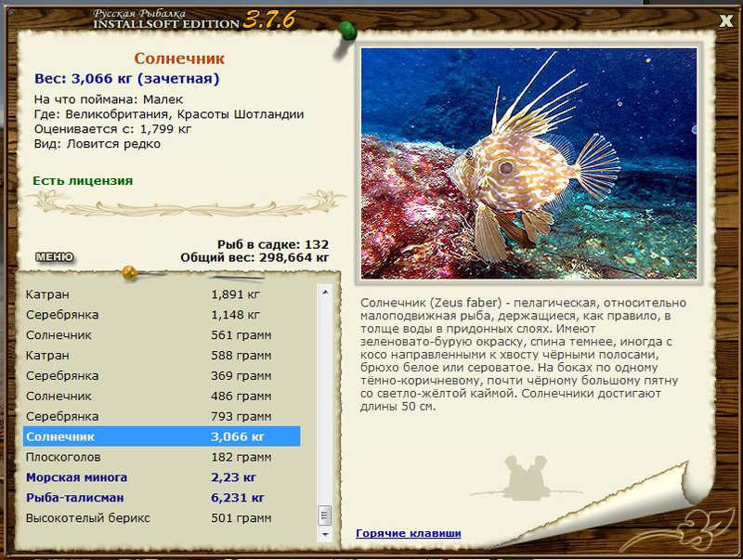Viewport: 743px width, 560px height.
Task: Select Катран 1,891 кг row
Action: [162, 294]
